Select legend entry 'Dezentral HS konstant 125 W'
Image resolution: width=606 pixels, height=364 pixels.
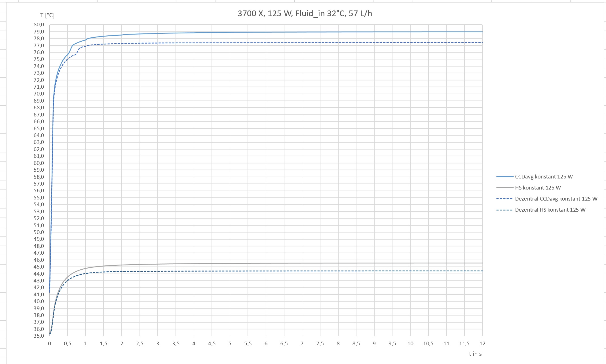click(550, 210)
